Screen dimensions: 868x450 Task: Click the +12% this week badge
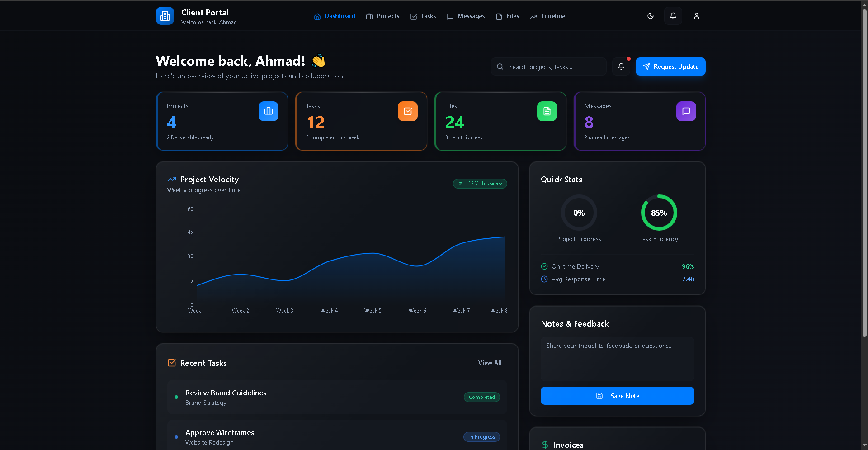tap(480, 184)
